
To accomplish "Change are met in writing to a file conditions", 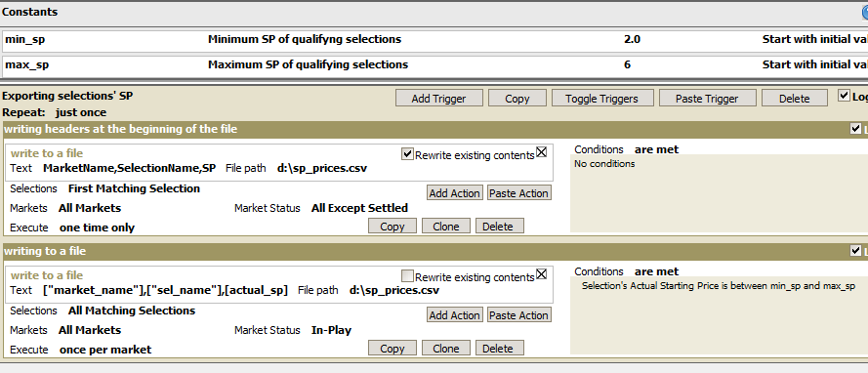I will (x=656, y=271).
